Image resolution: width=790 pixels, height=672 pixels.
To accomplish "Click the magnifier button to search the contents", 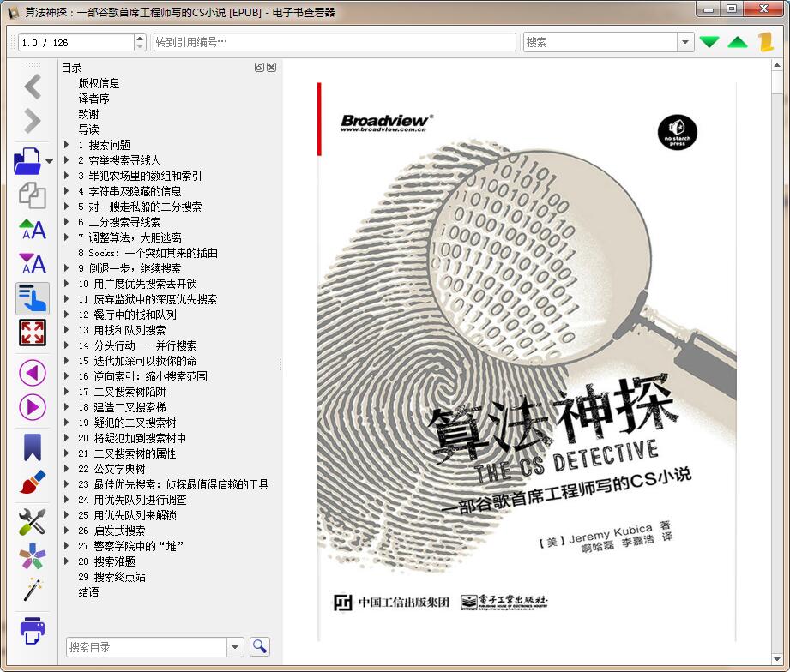I will [259, 646].
